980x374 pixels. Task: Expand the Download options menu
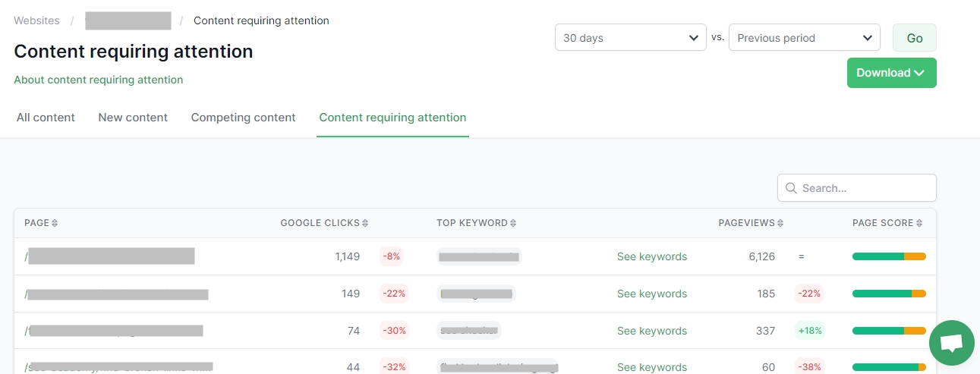pyautogui.click(x=891, y=73)
